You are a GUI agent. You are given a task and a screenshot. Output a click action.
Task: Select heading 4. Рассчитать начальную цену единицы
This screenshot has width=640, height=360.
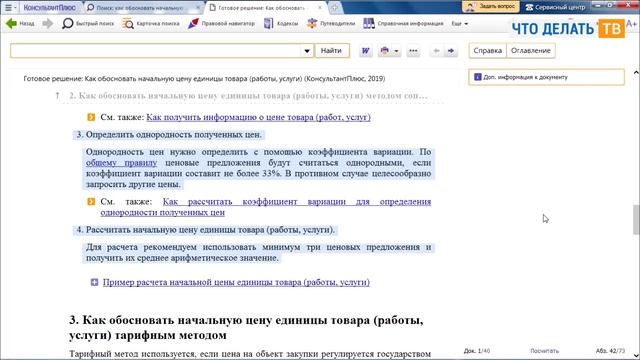coord(205,230)
